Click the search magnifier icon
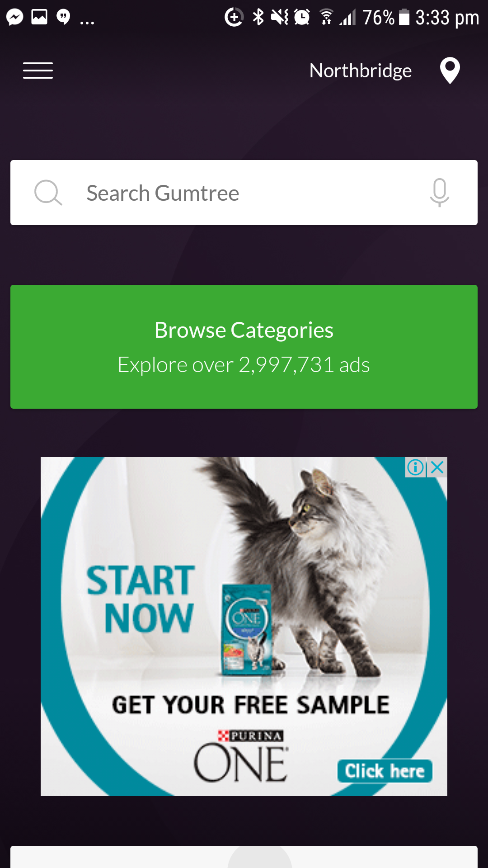This screenshot has height=868, width=488. (x=48, y=193)
